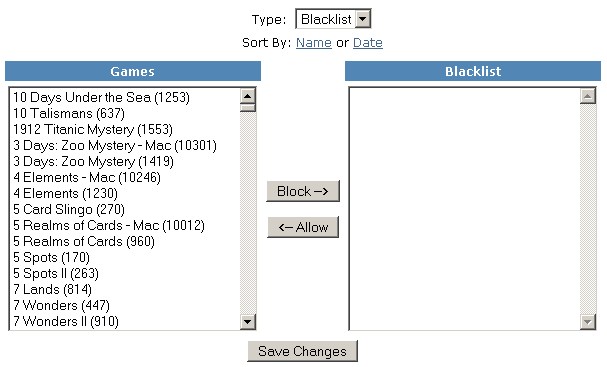Sort games by Name link
The image size is (607, 367).
click(x=314, y=43)
